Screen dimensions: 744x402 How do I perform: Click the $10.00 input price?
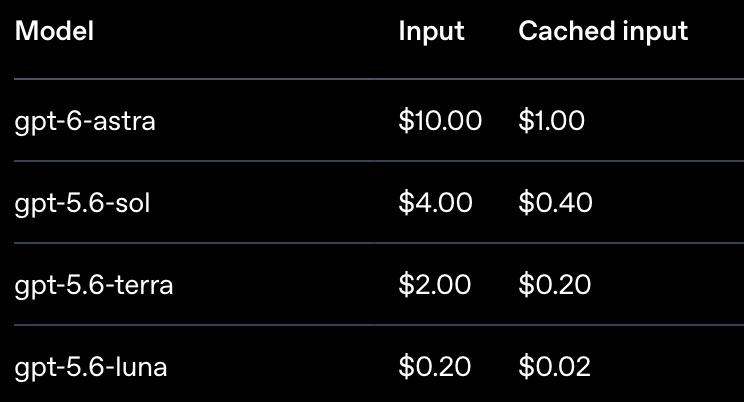tap(440, 121)
